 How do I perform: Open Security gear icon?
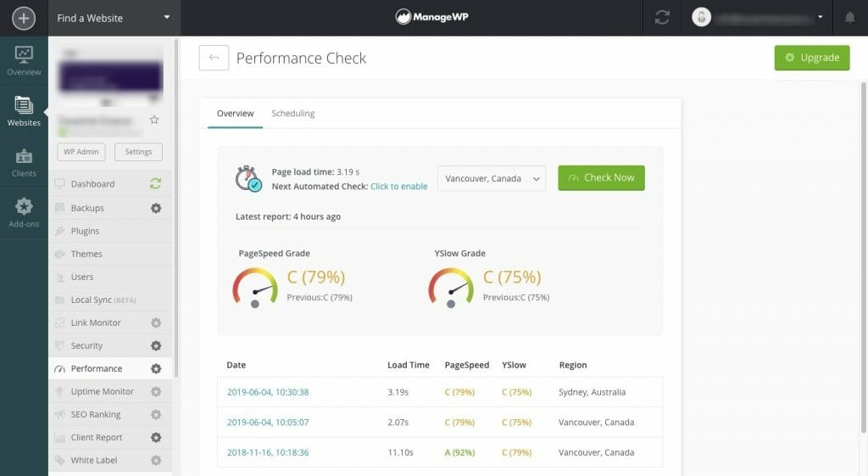tap(156, 345)
